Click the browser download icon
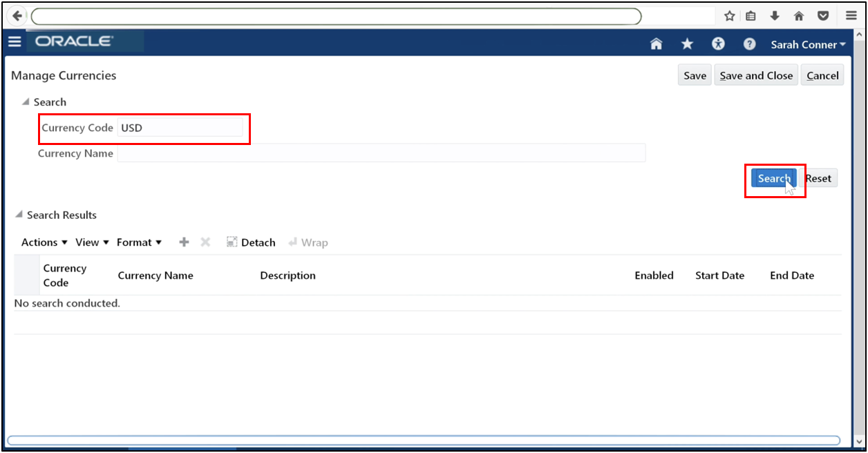 click(x=774, y=15)
